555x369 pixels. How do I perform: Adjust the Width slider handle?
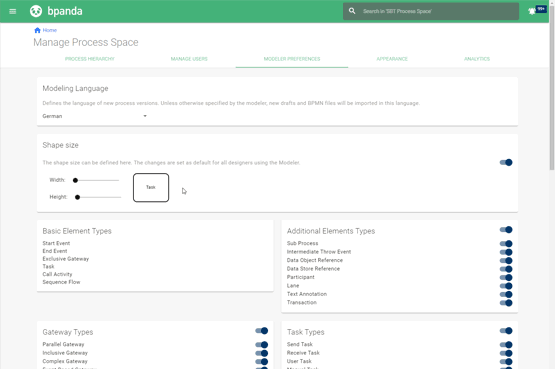click(x=75, y=180)
